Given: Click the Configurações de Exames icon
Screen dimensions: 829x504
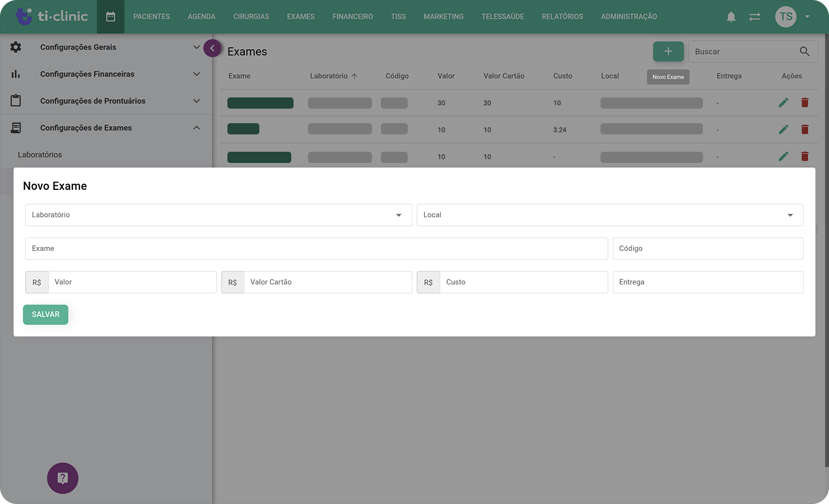Looking at the screenshot, I should coord(16,128).
